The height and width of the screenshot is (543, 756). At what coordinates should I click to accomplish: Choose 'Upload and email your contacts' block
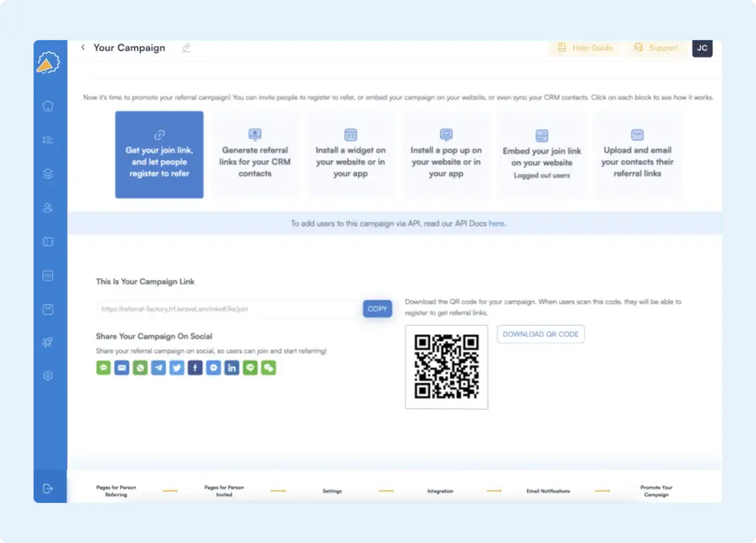637,155
